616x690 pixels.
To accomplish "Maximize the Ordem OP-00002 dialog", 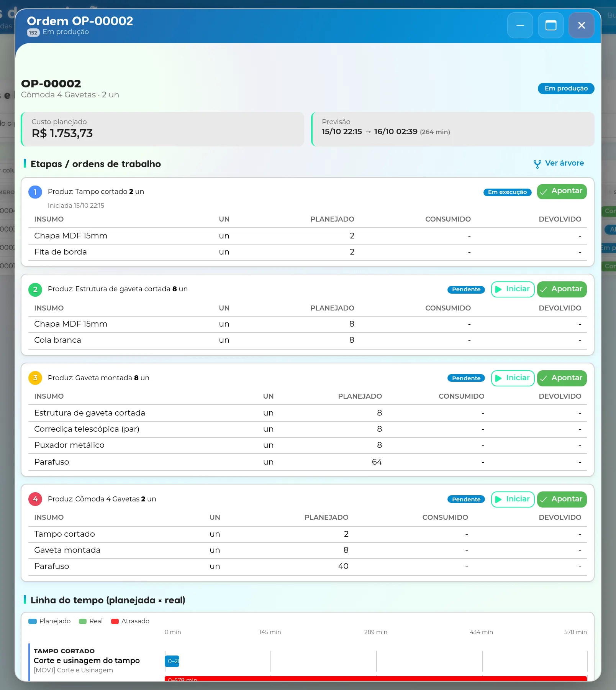I will pos(550,25).
